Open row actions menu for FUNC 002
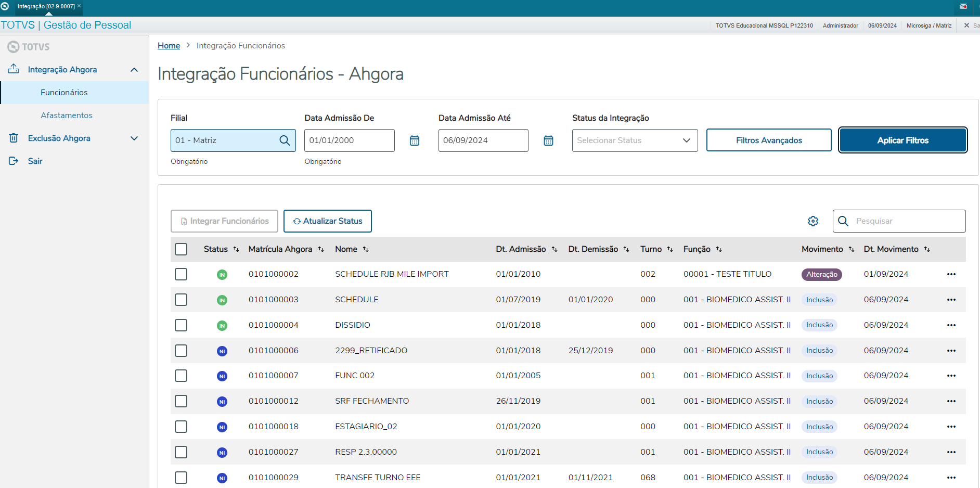 [951, 376]
